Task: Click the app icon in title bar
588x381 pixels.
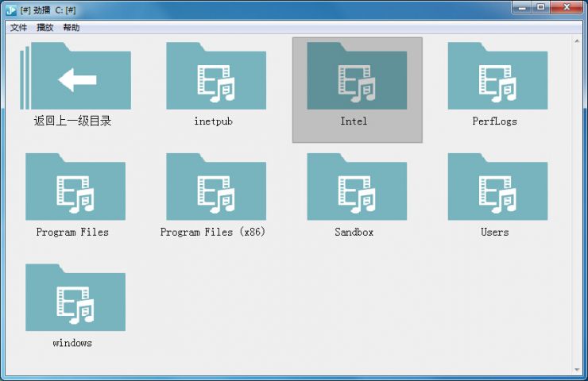Action: [11, 9]
